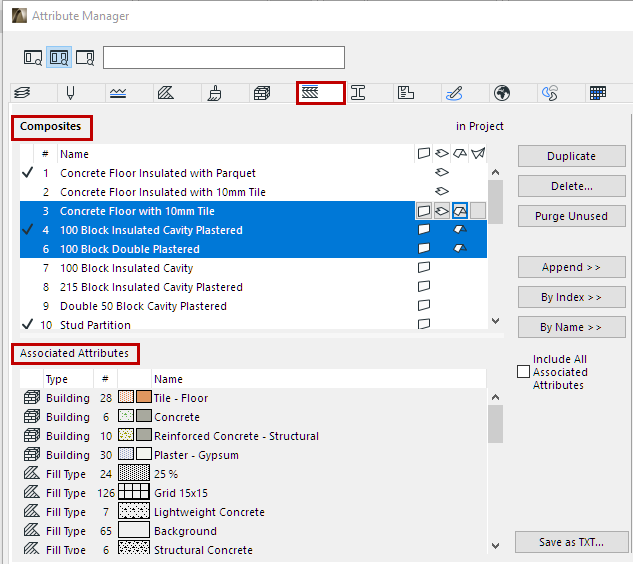
Task: Click Purge Unused button
Action: click(572, 216)
